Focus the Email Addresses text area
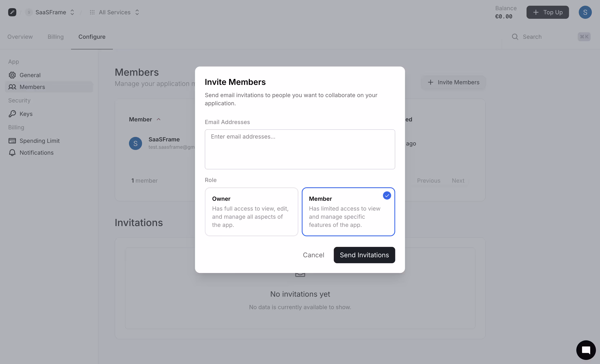This screenshot has width=600, height=364. click(300, 149)
